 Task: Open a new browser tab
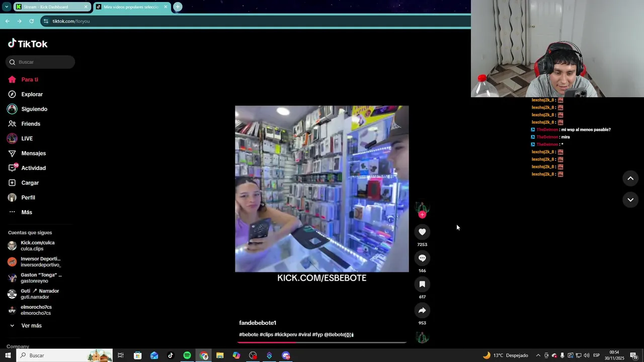tap(178, 7)
